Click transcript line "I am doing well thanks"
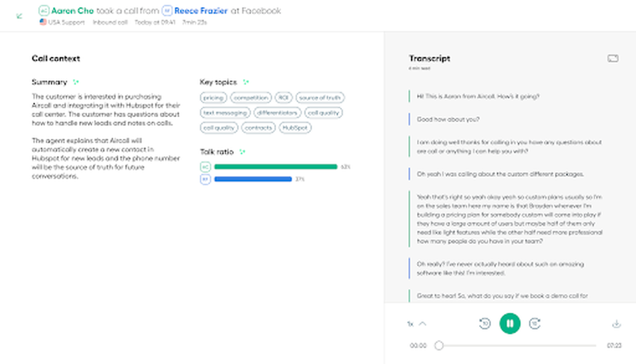The image size is (636, 364). (509, 146)
